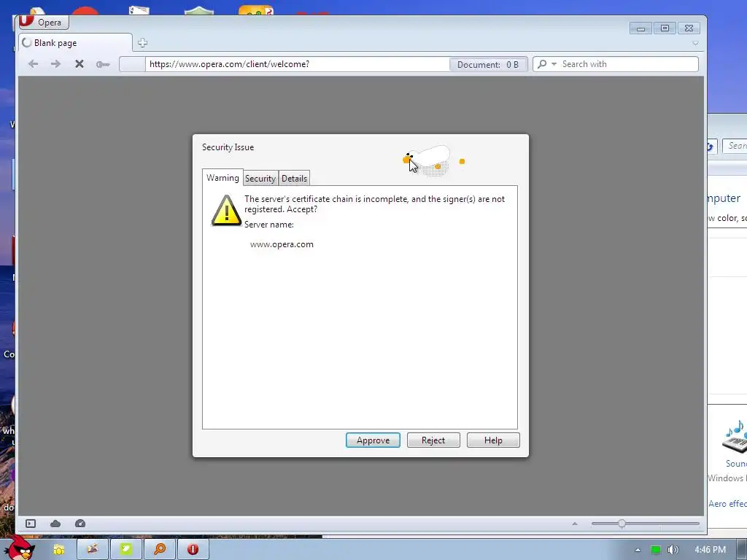Click the search magnifier icon
The height and width of the screenshot is (560, 747).
(x=542, y=64)
